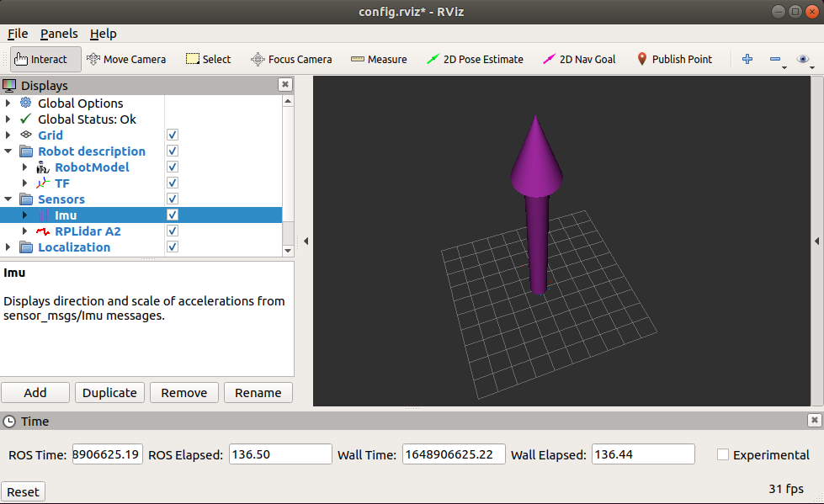The image size is (824, 504).
Task: Open the eye visibility options icon
Action: point(803,60)
